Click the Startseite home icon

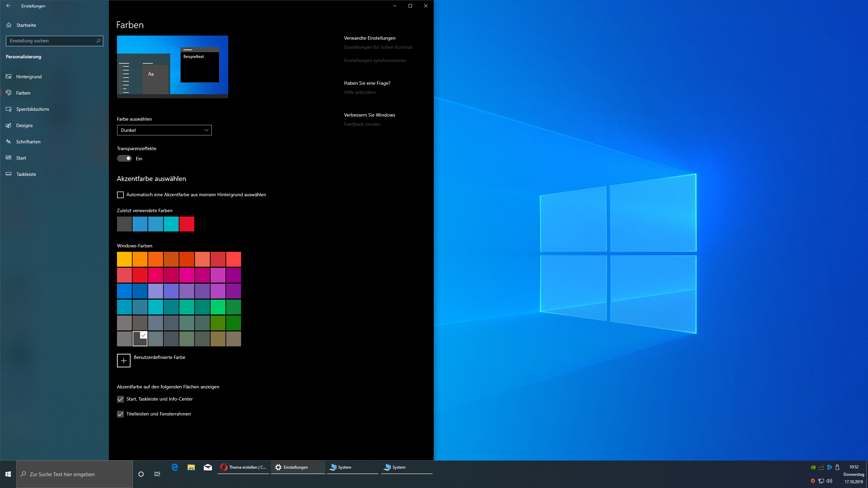tap(9, 25)
